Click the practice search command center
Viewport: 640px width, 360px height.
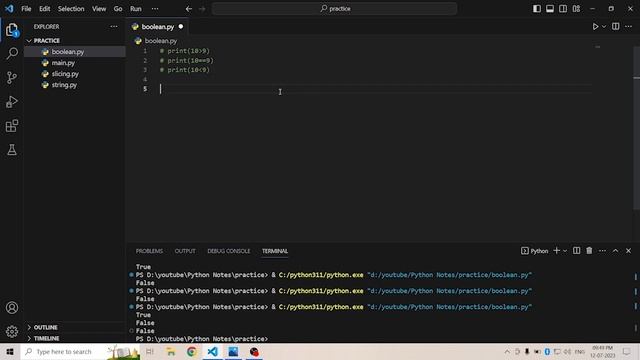(334, 9)
